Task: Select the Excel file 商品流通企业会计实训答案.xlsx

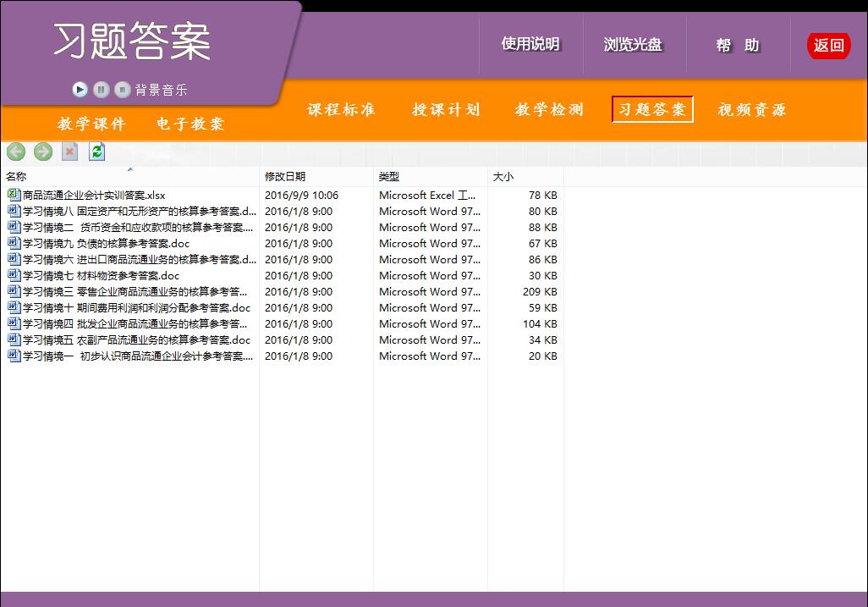Action: [x=93, y=196]
